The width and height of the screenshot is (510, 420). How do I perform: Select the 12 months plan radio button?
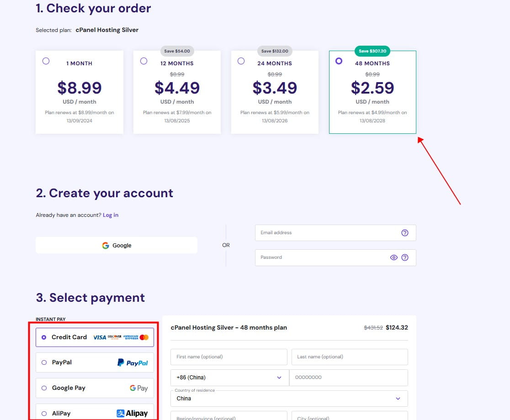tap(143, 61)
